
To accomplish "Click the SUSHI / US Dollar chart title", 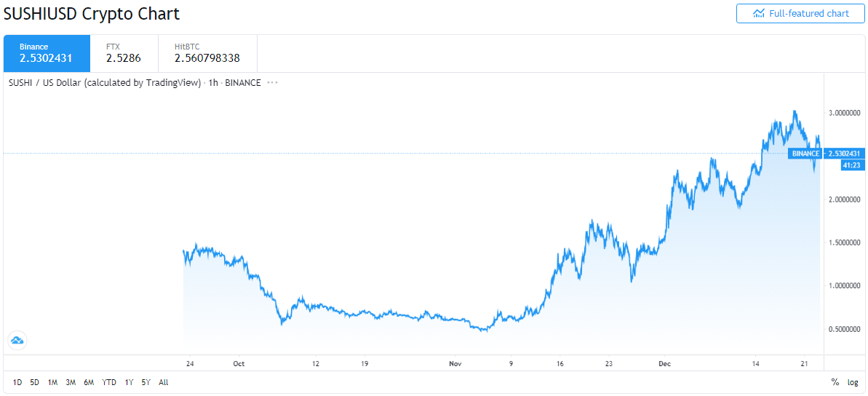I will click(104, 83).
